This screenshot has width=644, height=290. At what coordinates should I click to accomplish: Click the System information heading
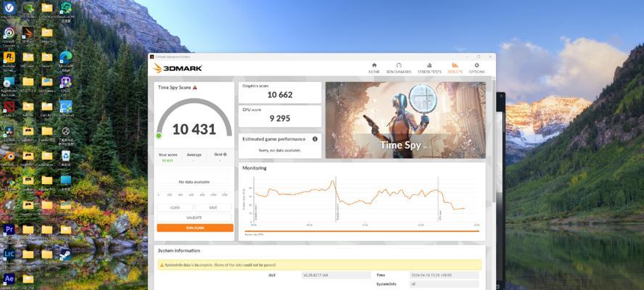tap(179, 251)
